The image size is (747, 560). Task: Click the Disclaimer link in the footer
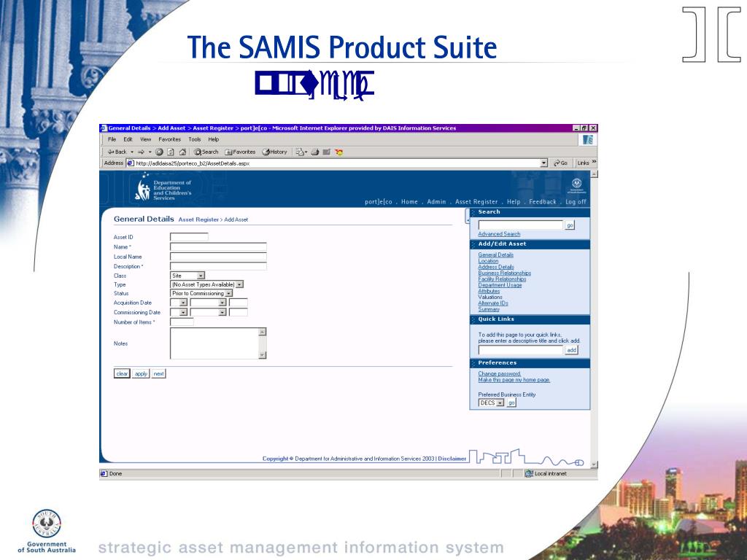point(452,459)
